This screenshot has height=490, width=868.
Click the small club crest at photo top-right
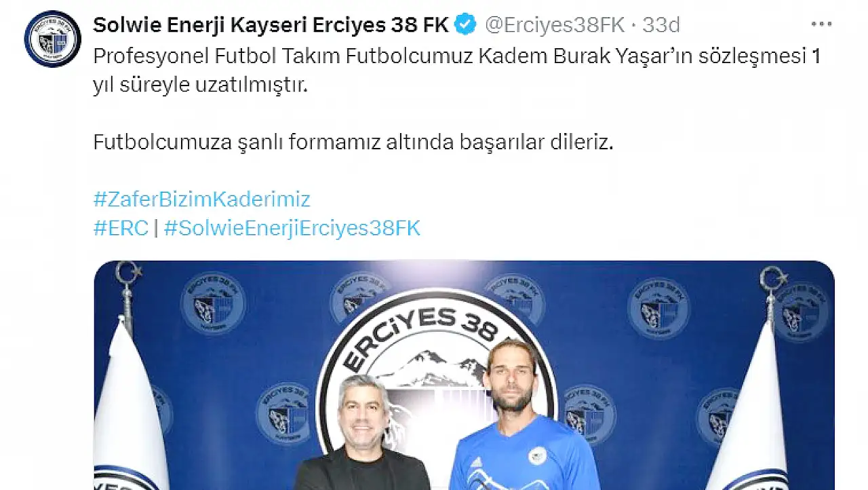coord(800,312)
